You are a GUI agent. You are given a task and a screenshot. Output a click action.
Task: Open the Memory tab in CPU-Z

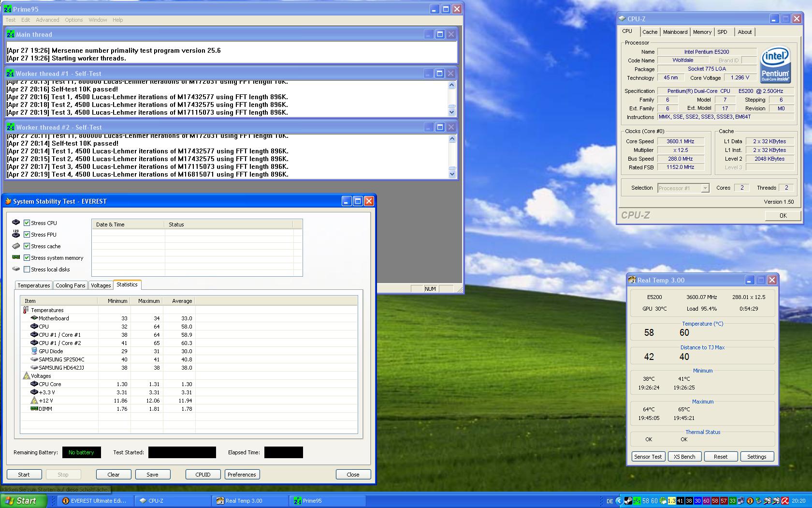coord(702,32)
